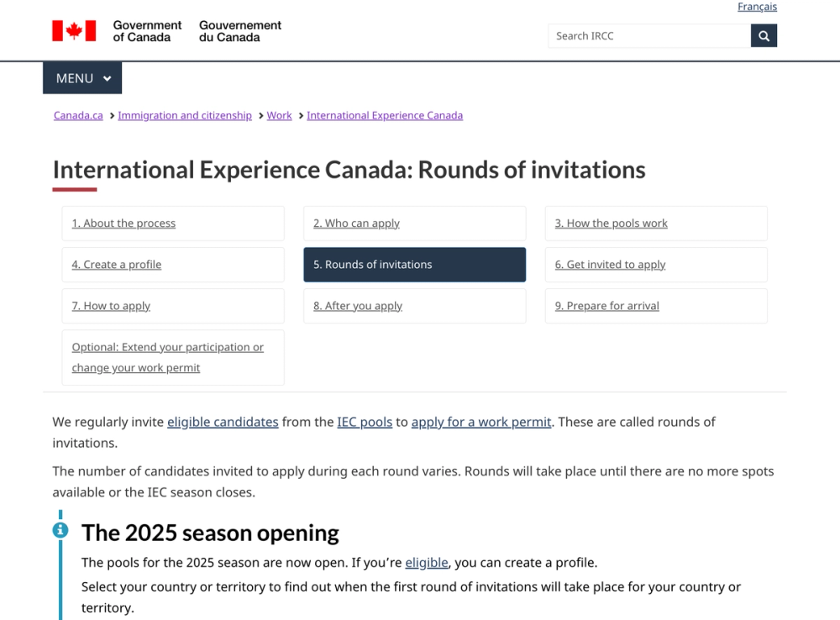The height and width of the screenshot is (620, 840).
Task: Select step 1 About the process
Action: tap(123, 223)
